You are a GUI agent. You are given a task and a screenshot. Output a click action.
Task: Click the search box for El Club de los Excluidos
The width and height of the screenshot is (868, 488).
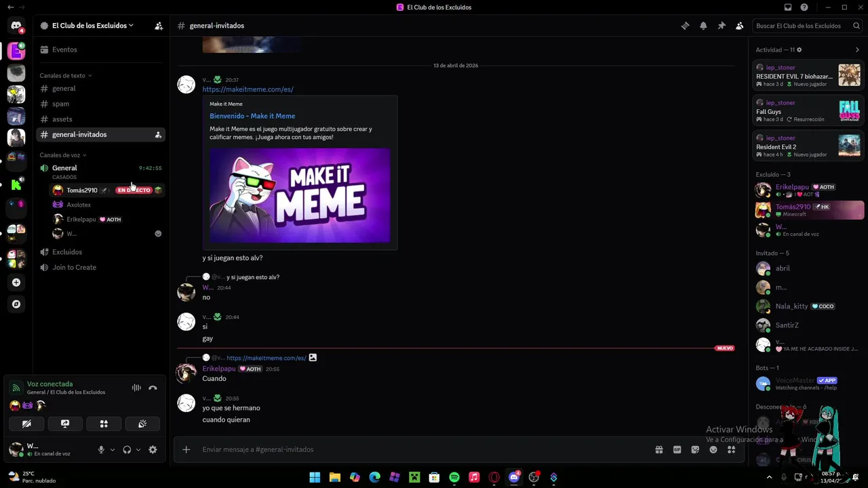tap(808, 26)
